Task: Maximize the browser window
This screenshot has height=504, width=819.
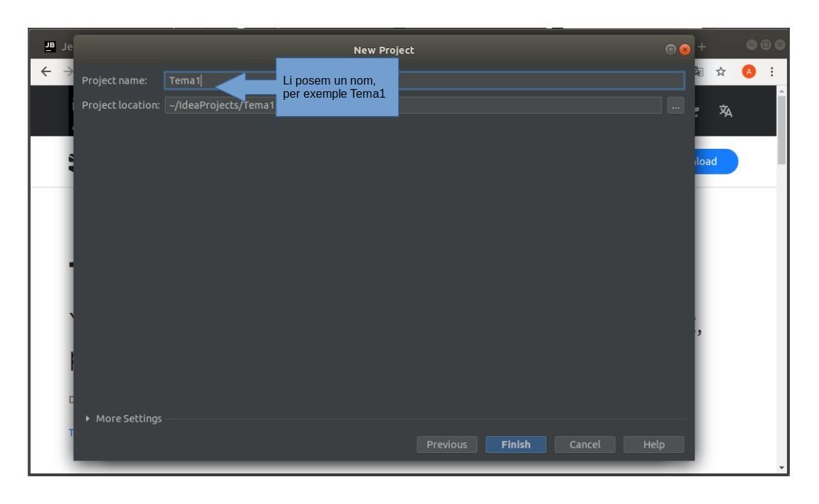Action: point(766,45)
